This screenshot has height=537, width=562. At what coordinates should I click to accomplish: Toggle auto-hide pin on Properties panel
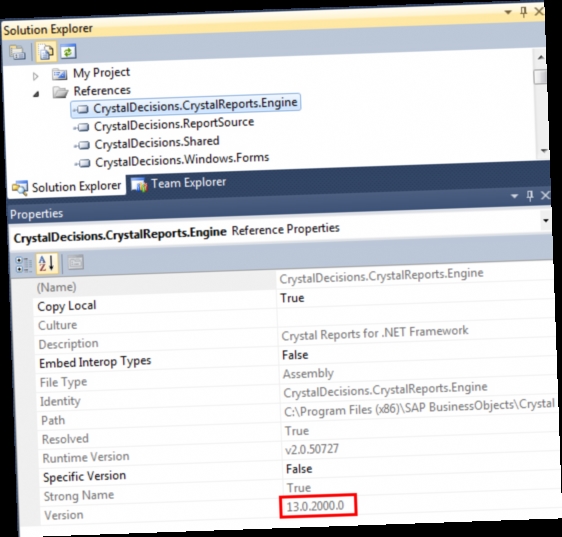tap(530, 196)
